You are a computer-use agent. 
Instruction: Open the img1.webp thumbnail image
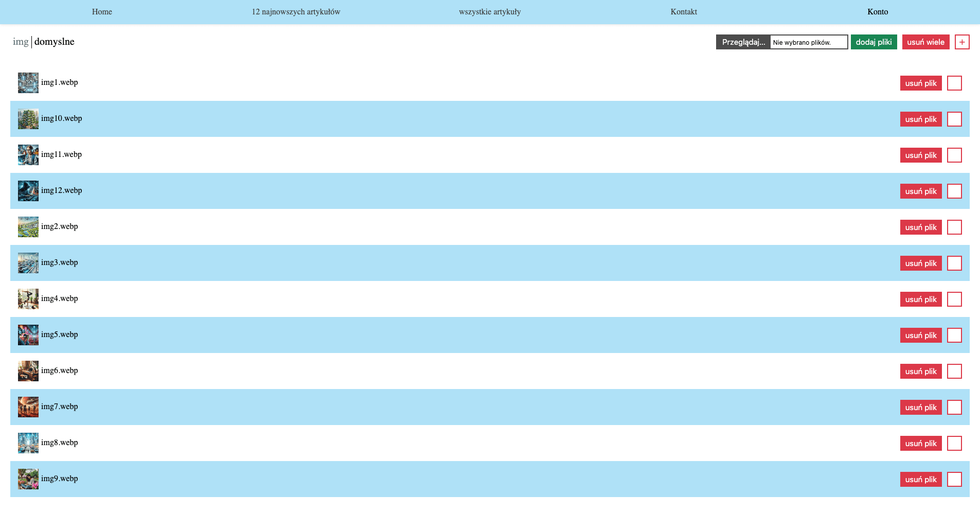pyautogui.click(x=28, y=83)
